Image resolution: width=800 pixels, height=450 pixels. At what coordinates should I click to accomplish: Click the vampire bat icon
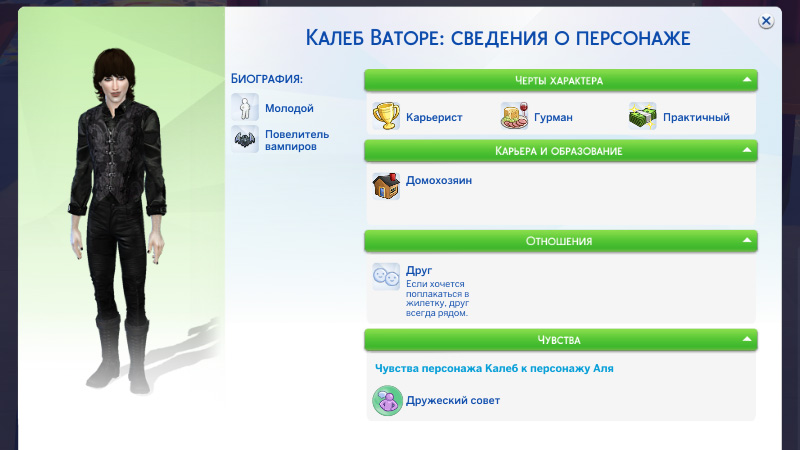click(245, 139)
